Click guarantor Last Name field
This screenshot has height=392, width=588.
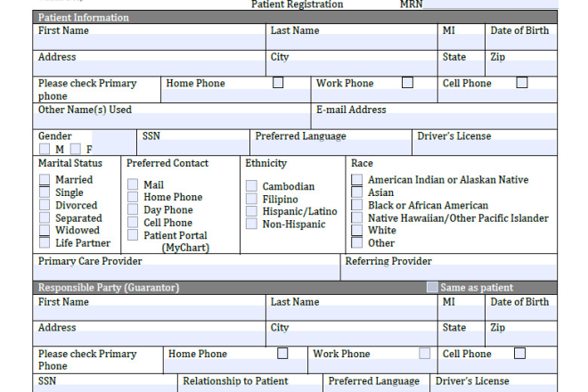click(352, 313)
